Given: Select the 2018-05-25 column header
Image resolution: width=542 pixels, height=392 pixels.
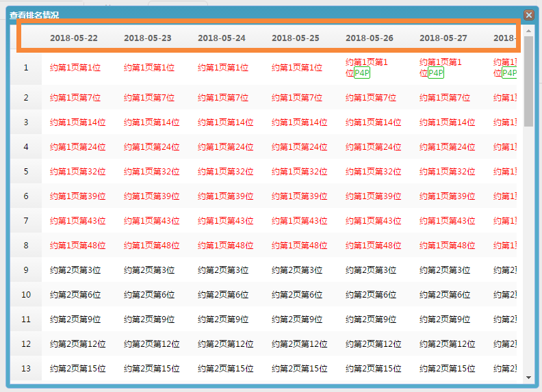Looking at the screenshot, I should pos(296,38).
